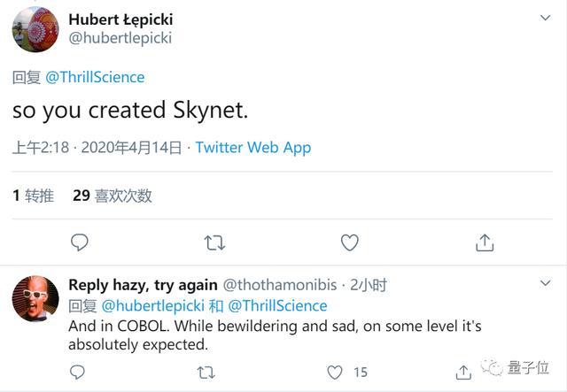Open the Twitter Web App source link
567x392 pixels.
click(253, 148)
